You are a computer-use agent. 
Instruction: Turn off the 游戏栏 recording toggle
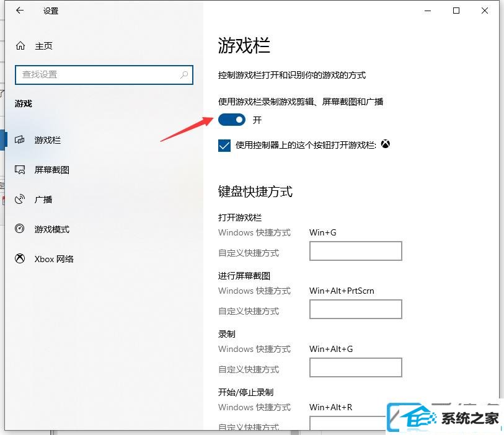pos(231,120)
